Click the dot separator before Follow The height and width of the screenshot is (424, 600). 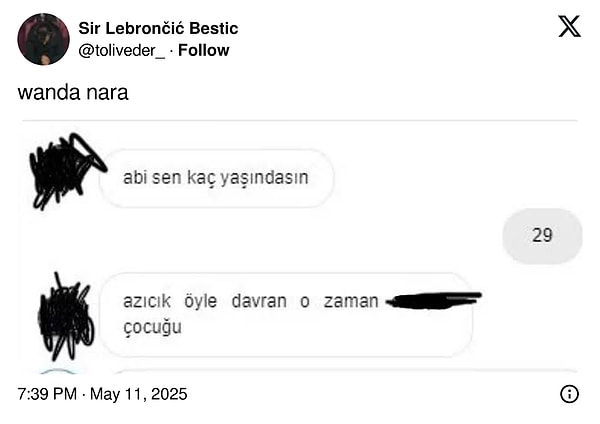(169, 50)
